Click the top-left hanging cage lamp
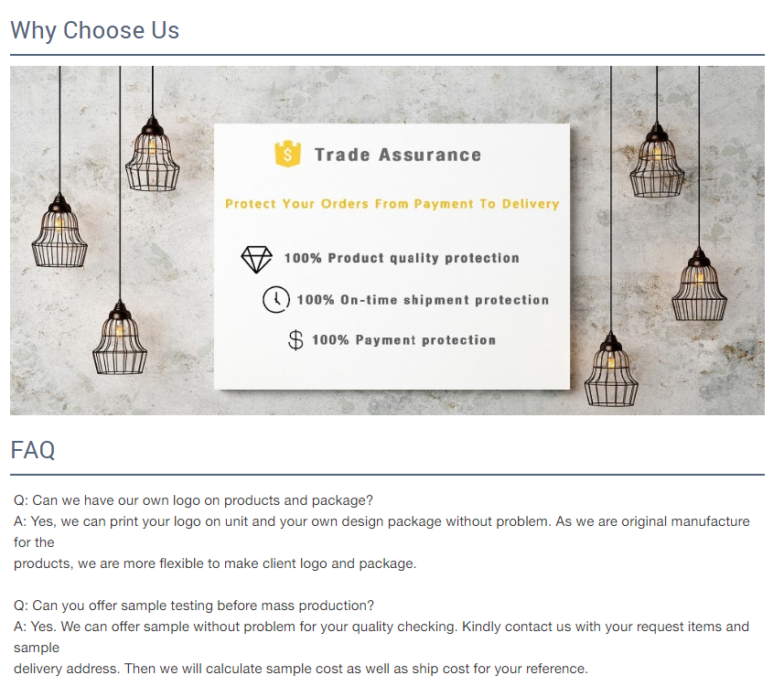 (x=152, y=154)
